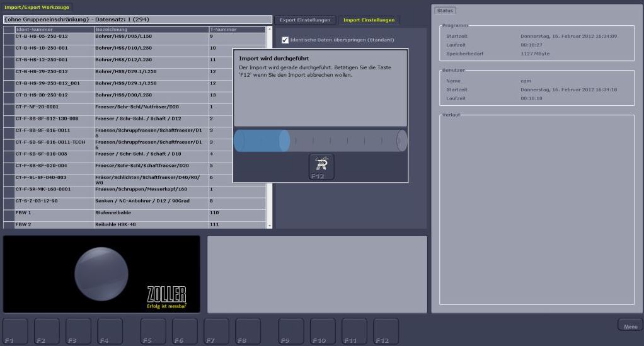
Task: Click row selector for FBW 1
Action: tap(8, 213)
